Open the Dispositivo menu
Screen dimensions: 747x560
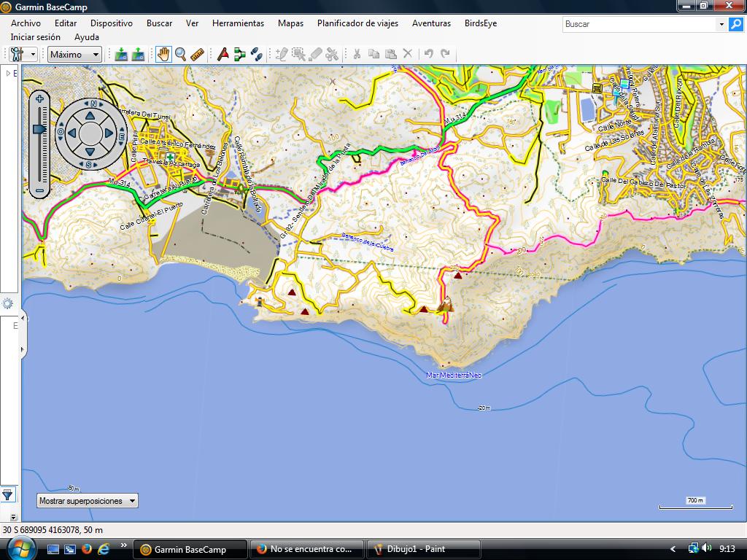pyautogui.click(x=112, y=23)
